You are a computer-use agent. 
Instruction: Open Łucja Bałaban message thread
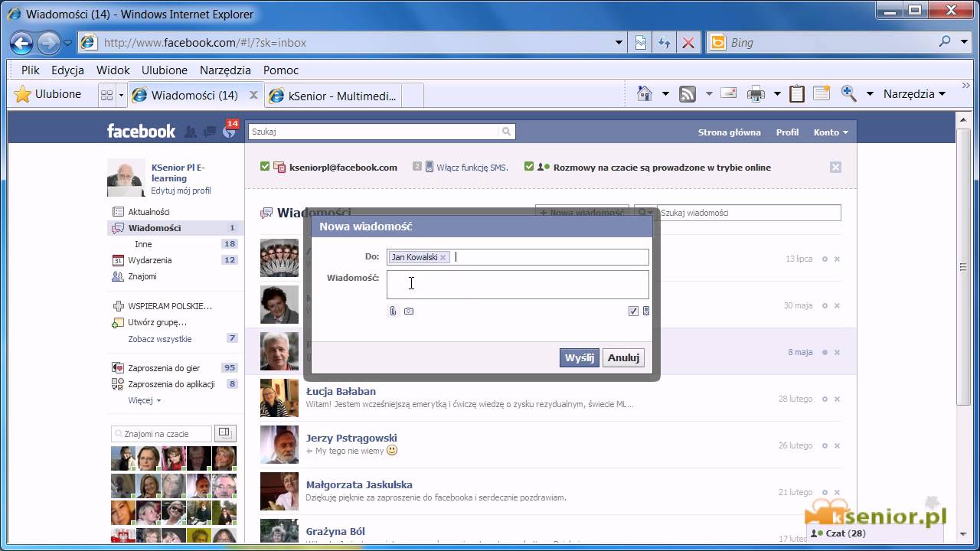[550, 398]
